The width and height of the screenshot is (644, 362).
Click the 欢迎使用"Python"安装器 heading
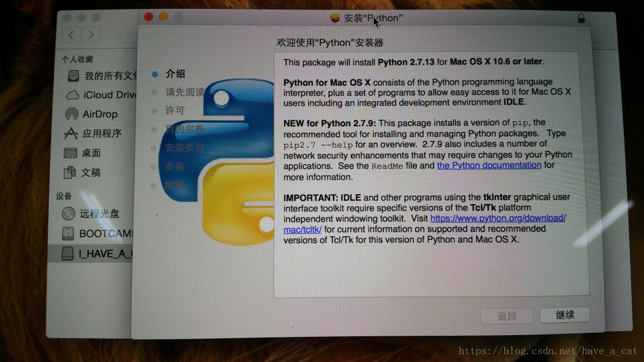(330, 43)
